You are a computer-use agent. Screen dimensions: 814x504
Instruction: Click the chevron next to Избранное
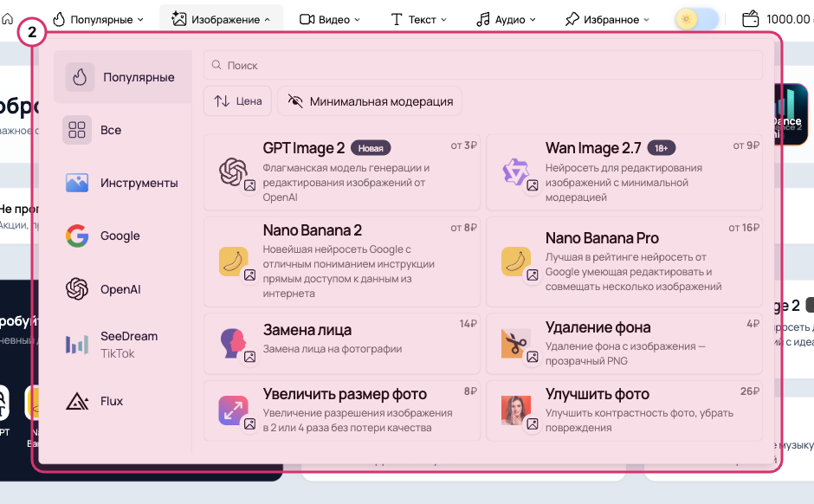tap(646, 20)
